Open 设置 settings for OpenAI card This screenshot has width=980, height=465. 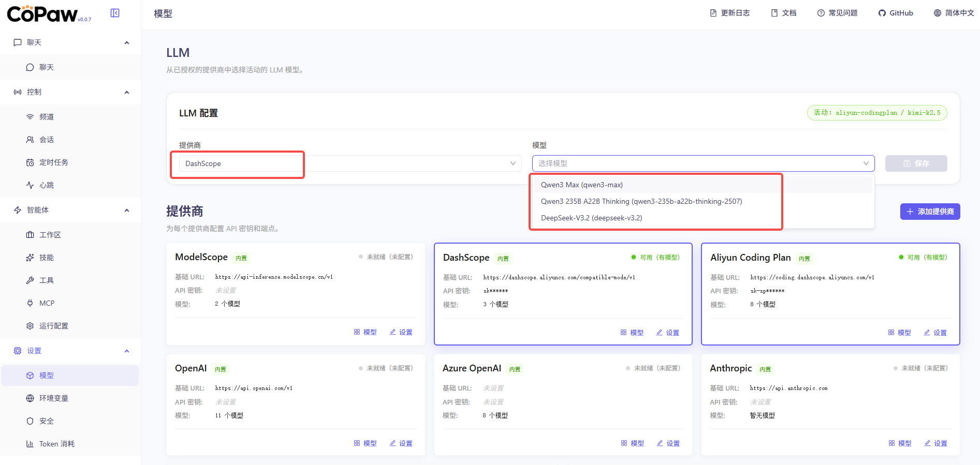(x=401, y=443)
